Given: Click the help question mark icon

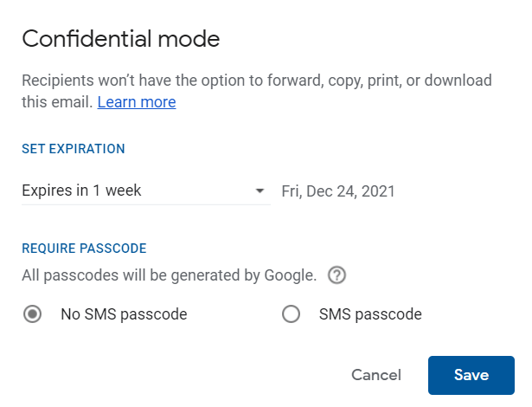Looking at the screenshot, I should [337, 275].
